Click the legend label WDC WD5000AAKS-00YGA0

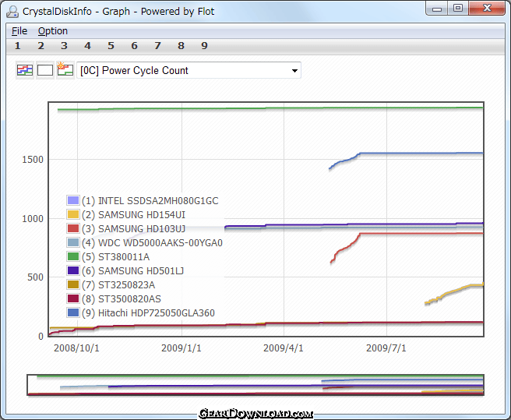click(x=152, y=242)
